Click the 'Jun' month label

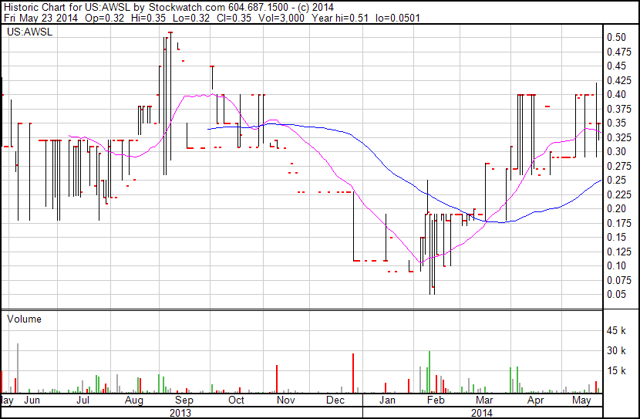[x=32, y=400]
